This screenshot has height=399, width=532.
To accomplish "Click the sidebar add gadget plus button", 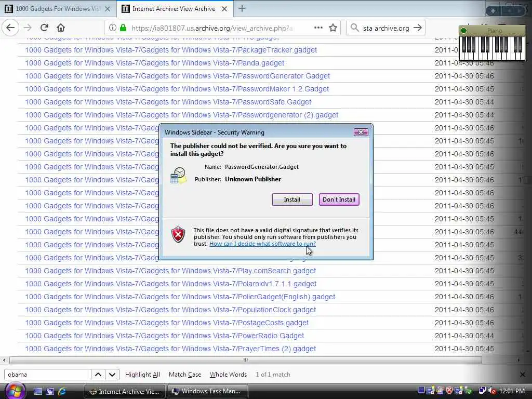I will pyautogui.click(x=493, y=11).
